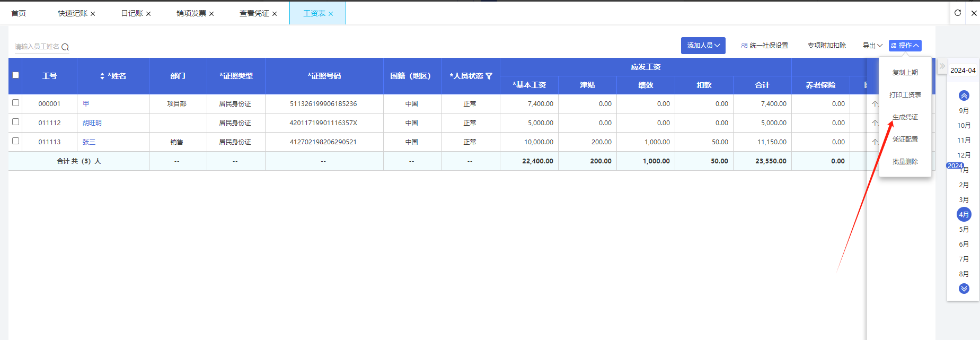The image size is (980, 340).
Task: Click the down chevron circle in month picker
Action: click(964, 289)
